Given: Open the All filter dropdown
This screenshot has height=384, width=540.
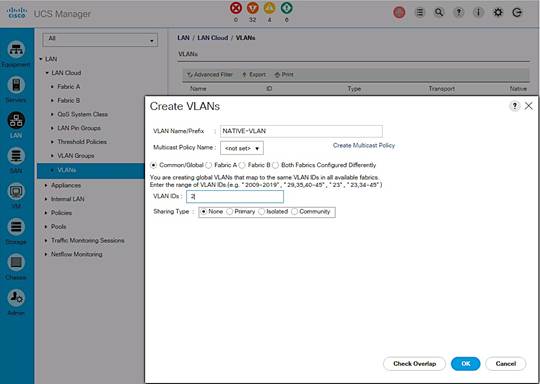Looking at the screenshot, I should coord(100,40).
